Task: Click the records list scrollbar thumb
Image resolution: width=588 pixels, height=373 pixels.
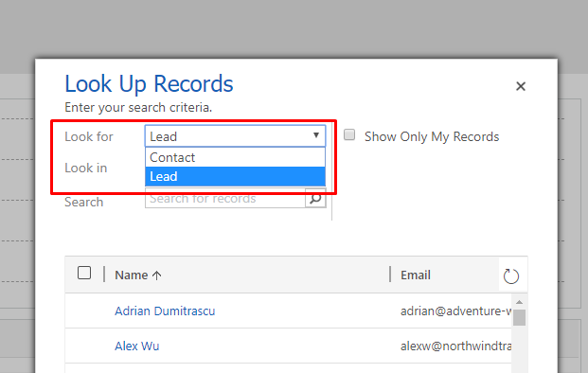Action: (x=520, y=317)
